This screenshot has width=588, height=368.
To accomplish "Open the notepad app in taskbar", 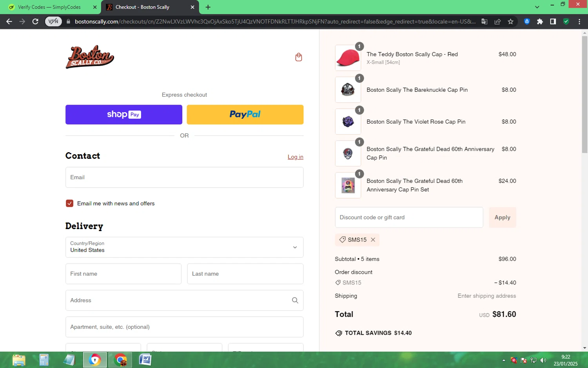I will [x=69, y=360].
